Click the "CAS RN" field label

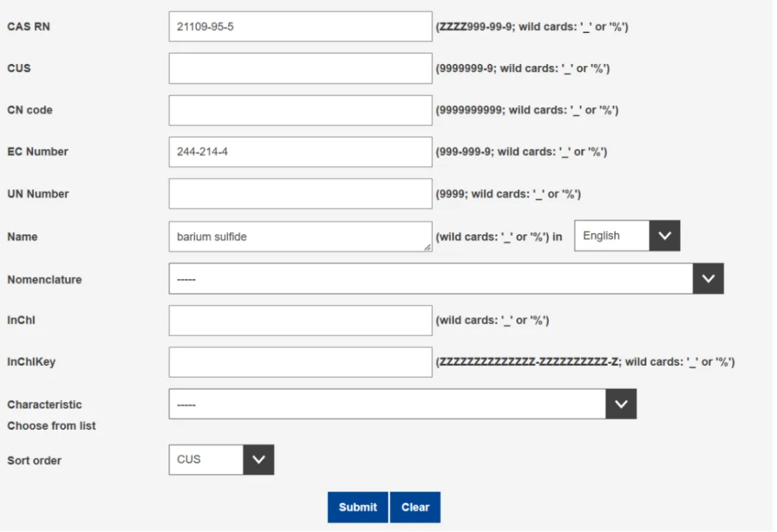pyautogui.click(x=29, y=27)
